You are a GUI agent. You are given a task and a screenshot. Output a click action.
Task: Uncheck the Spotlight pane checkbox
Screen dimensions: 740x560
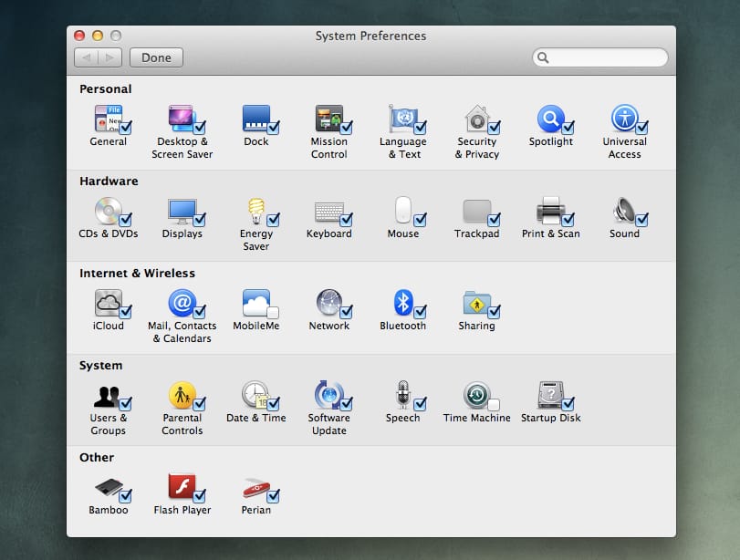pyautogui.click(x=568, y=128)
